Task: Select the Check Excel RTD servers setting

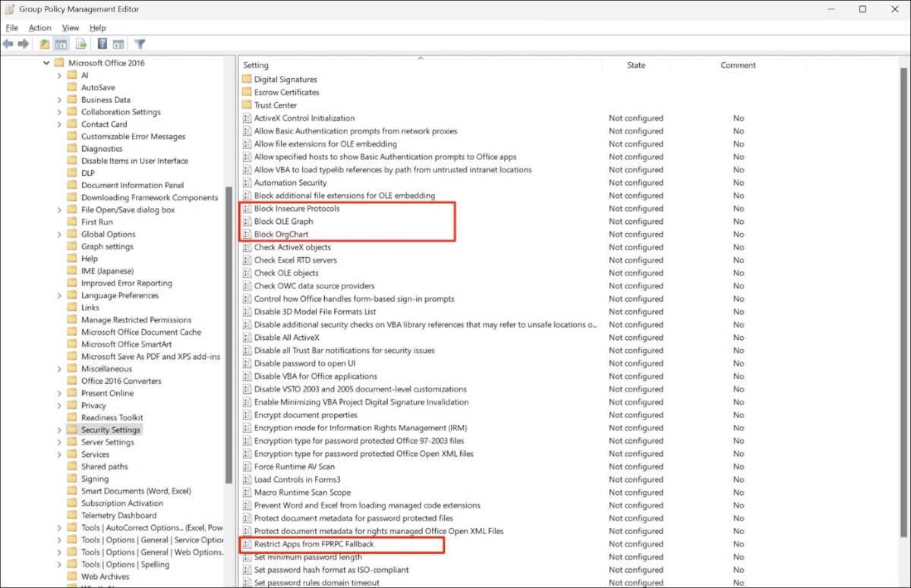Action: pyautogui.click(x=295, y=259)
